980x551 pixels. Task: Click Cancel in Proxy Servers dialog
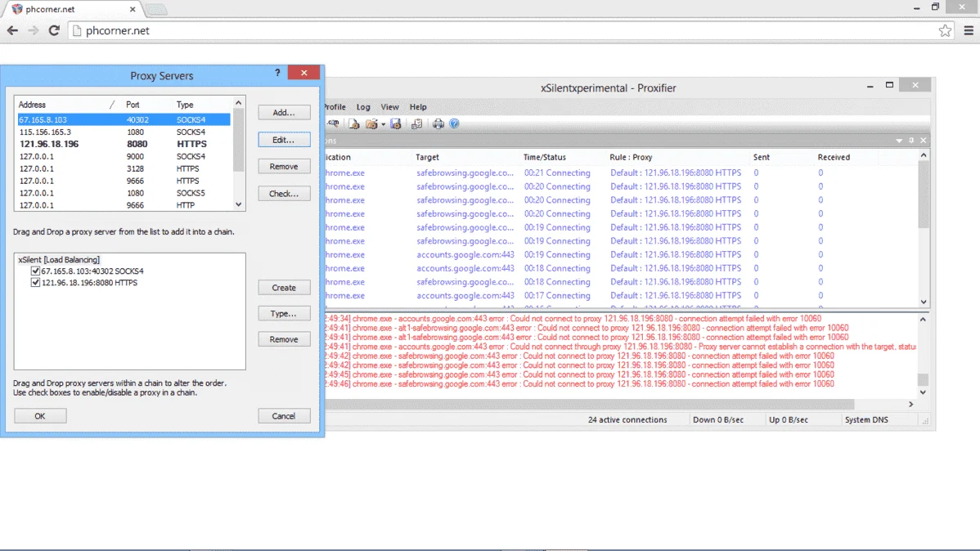coord(284,416)
